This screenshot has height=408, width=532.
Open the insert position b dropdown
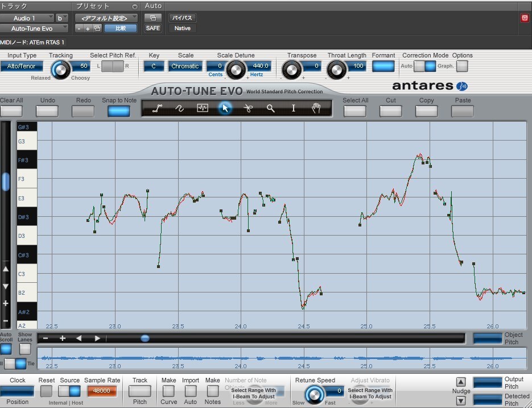62,18
